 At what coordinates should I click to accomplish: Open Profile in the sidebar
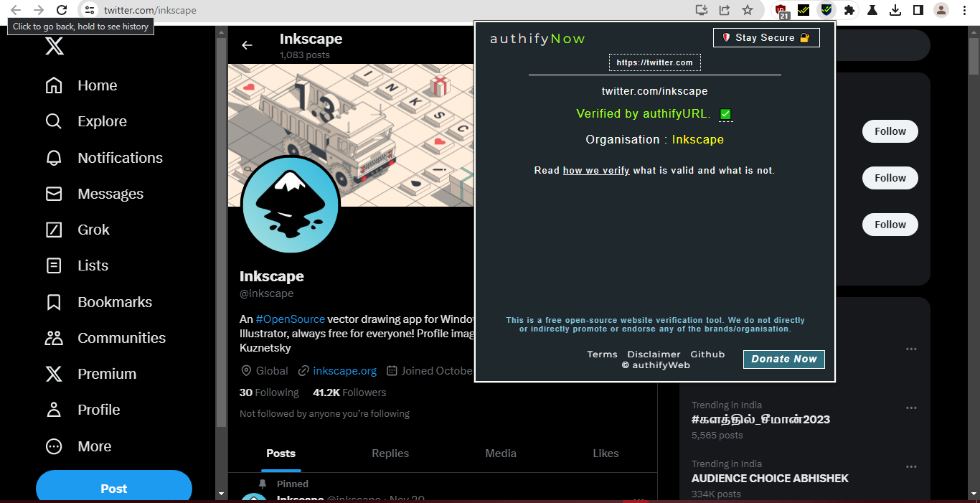(x=83, y=410)
